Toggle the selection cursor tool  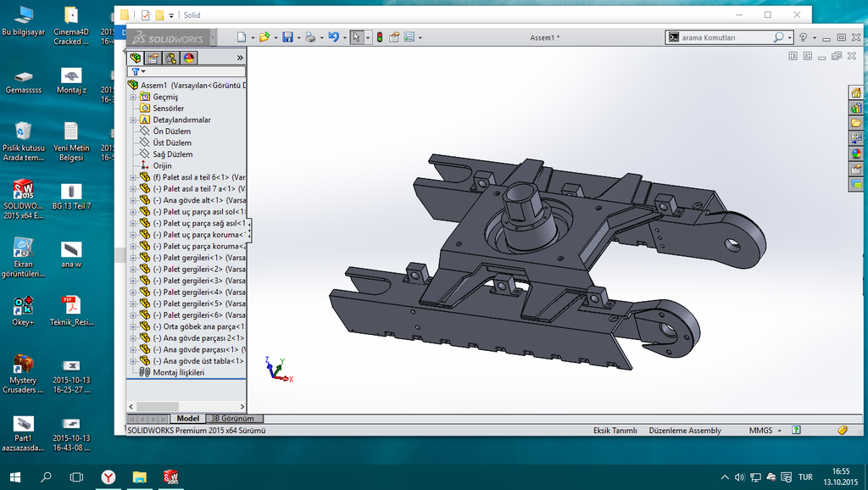click(x=357, y=37)
